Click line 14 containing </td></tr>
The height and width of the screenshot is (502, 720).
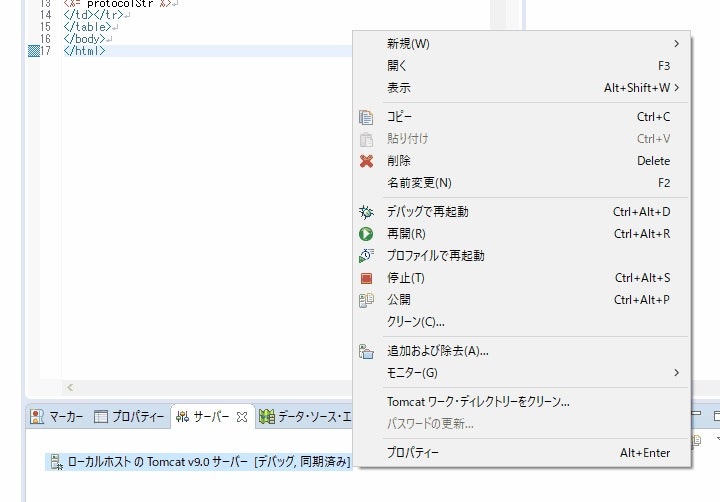click(x=94, y=15)
